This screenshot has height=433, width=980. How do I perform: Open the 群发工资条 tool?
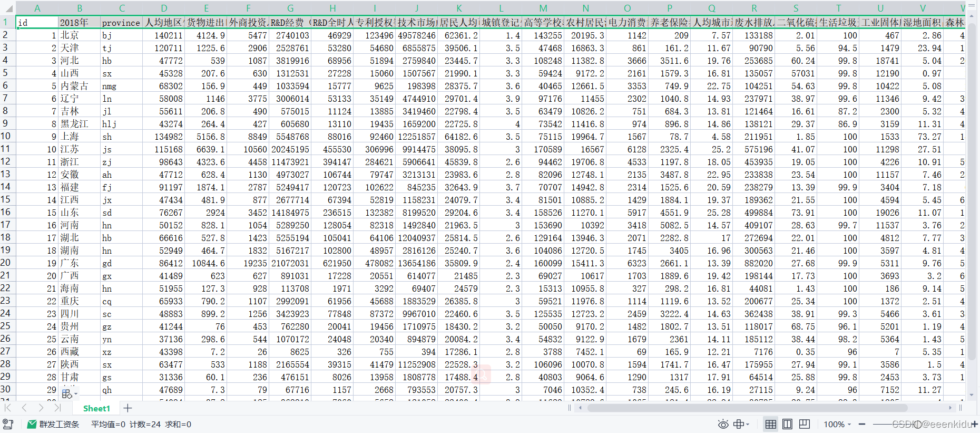pyautogui.click(x=53, y=424)
